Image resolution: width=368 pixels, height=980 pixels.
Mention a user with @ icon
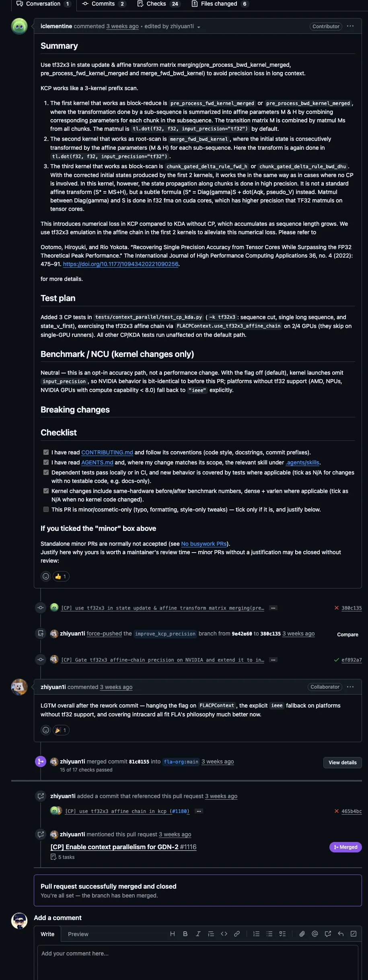[315, 934]
